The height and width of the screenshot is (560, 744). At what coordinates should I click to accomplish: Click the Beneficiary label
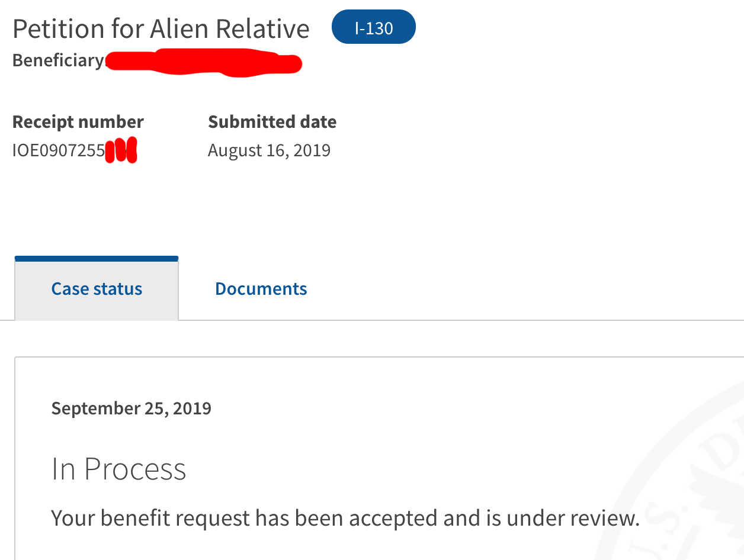click(x=58, y=60)
